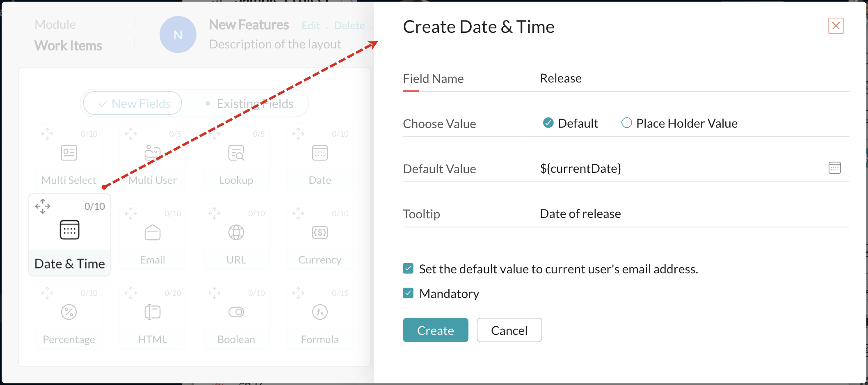This screenshot has width=868, height=385.
Task: Click the Choose Value label
Action: coord(439,124)
